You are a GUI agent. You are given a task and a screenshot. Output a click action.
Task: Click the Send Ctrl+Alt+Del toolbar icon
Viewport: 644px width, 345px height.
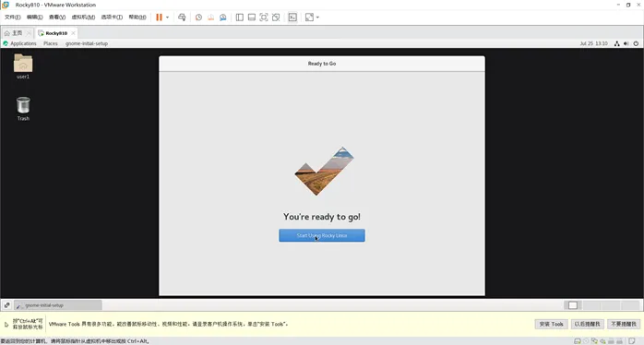[182, 18]
